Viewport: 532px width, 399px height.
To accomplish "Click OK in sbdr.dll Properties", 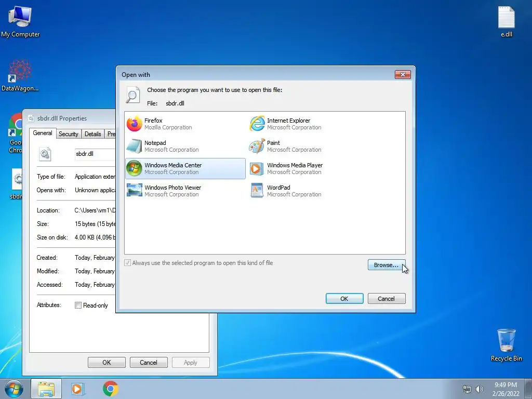I will pos(107,362).
